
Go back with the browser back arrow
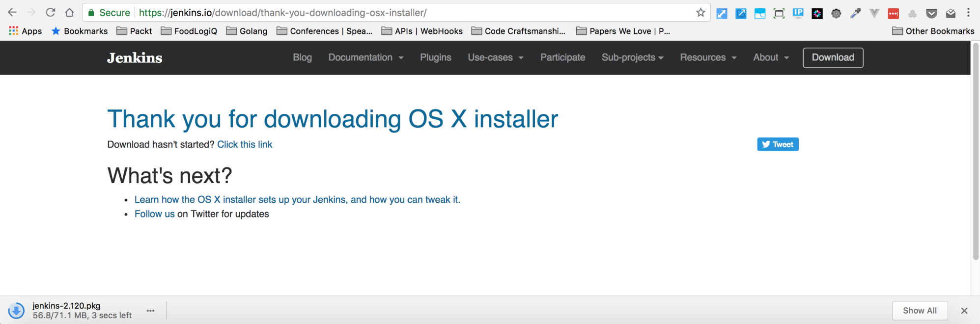point(12,12)
